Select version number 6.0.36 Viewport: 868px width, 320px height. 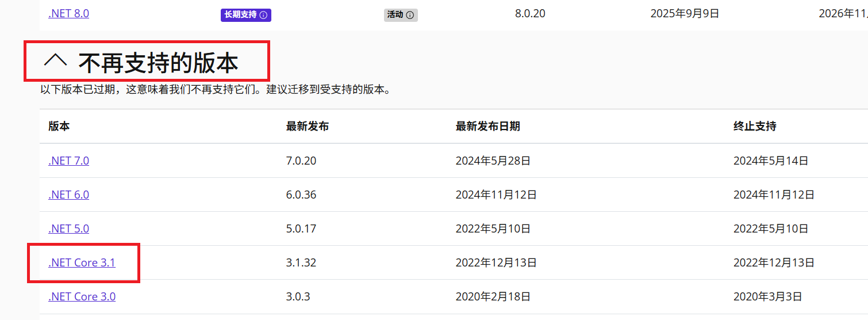301,195
